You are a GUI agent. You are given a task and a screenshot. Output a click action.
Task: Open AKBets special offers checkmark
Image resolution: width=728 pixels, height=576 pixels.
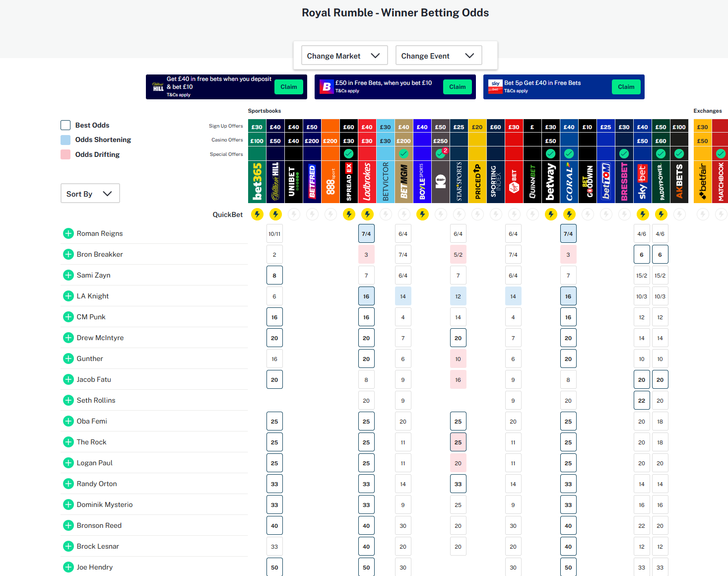click(679, 153)
